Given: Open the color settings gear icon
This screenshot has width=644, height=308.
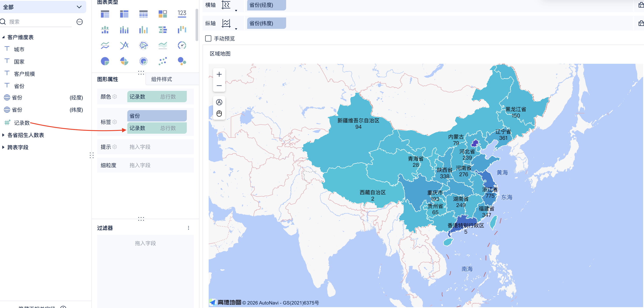Looking at the screenshot, I should pos(115,97).
